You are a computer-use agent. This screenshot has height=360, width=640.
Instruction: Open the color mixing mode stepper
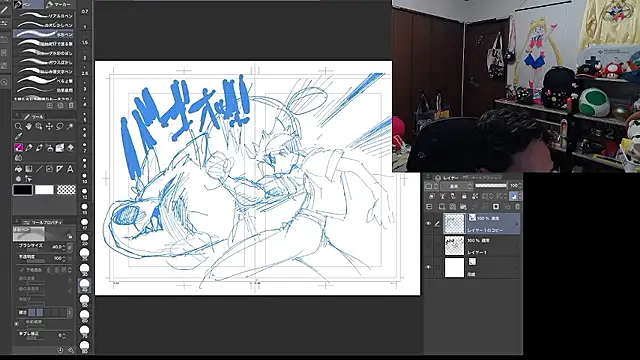[70, 270]
